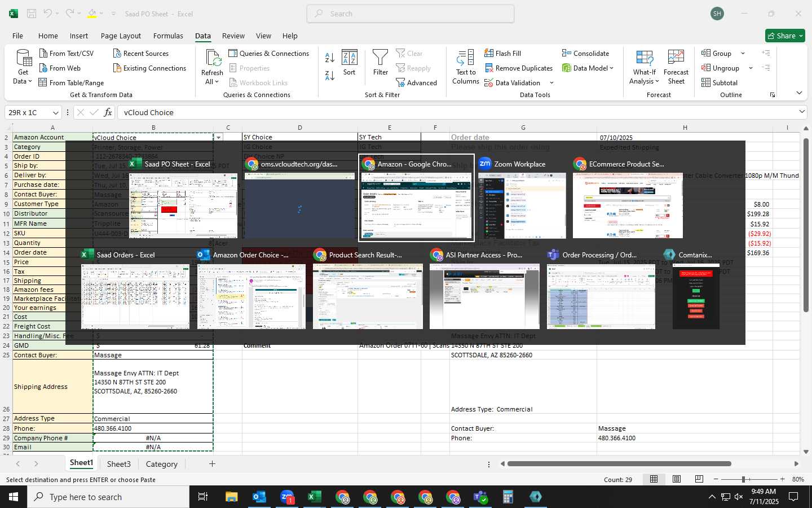This screenshot has height=508, width=812.
Task: Switch to Amazon - Google Chrome window thumbnail
Action: 416,198
